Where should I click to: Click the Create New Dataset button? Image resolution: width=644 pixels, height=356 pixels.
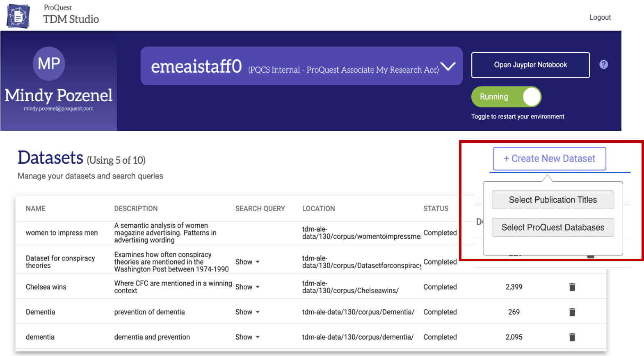[549, 159]
